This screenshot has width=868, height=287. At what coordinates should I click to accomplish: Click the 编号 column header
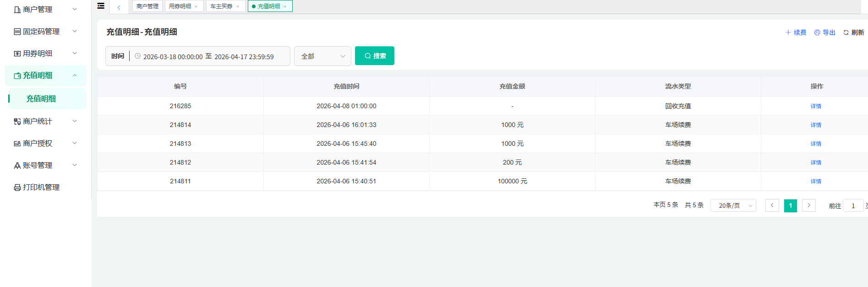pyautogui.click(x=180, y=86)
